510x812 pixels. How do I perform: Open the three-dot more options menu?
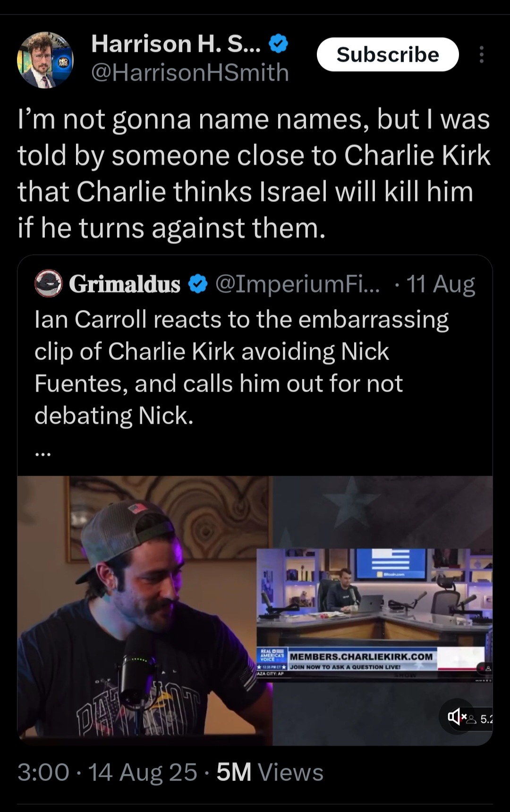(481, 55)
